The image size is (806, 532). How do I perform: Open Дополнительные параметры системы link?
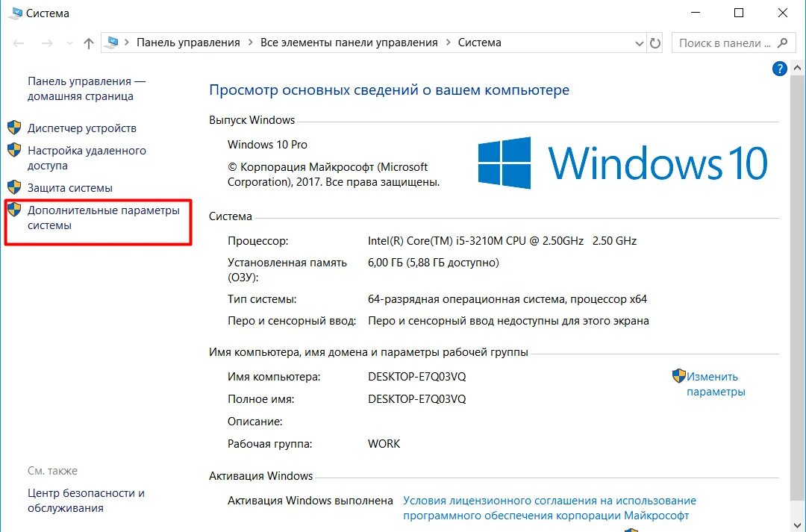(x=103, y=217)
